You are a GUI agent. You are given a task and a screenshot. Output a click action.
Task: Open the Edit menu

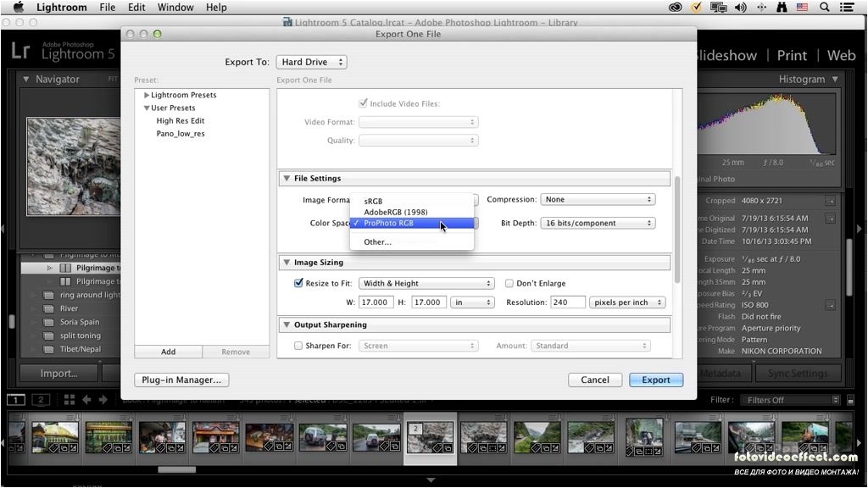[x=136, y=7]
